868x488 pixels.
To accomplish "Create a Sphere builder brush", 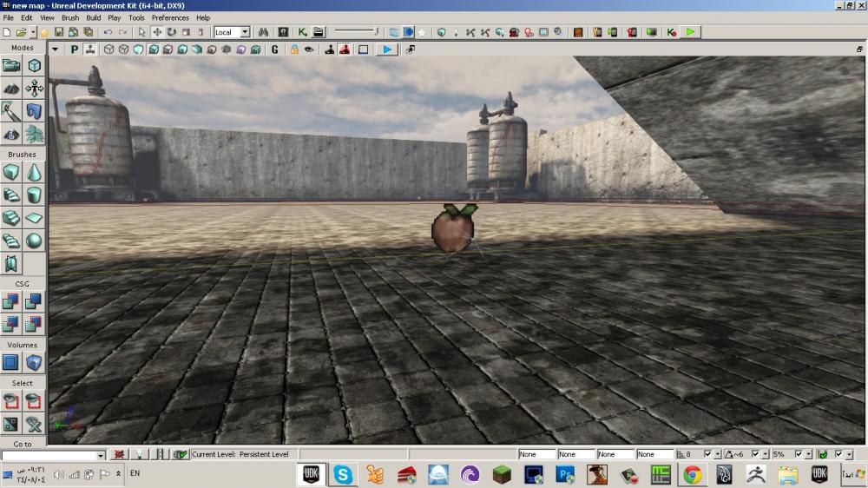I will [35, 241].
